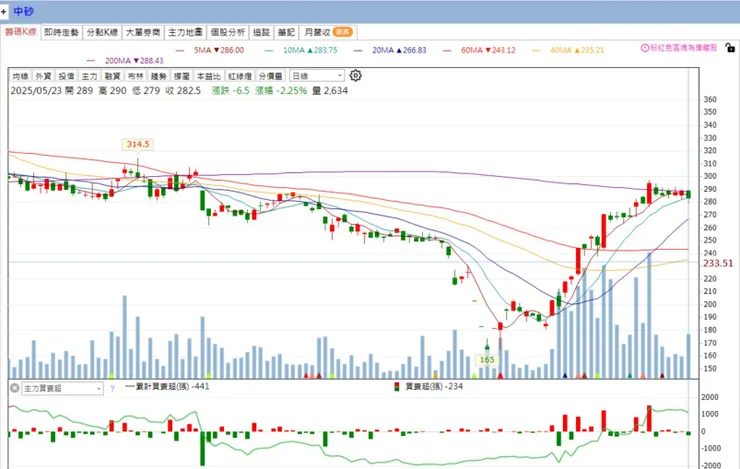
Task: Open the chart settings gear icon
Action: click(355, 75)
